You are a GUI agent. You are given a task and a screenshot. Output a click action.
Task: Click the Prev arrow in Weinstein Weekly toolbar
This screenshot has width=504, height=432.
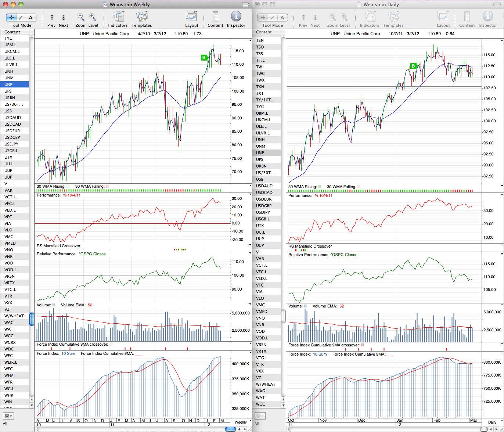(x=52, y=17)
